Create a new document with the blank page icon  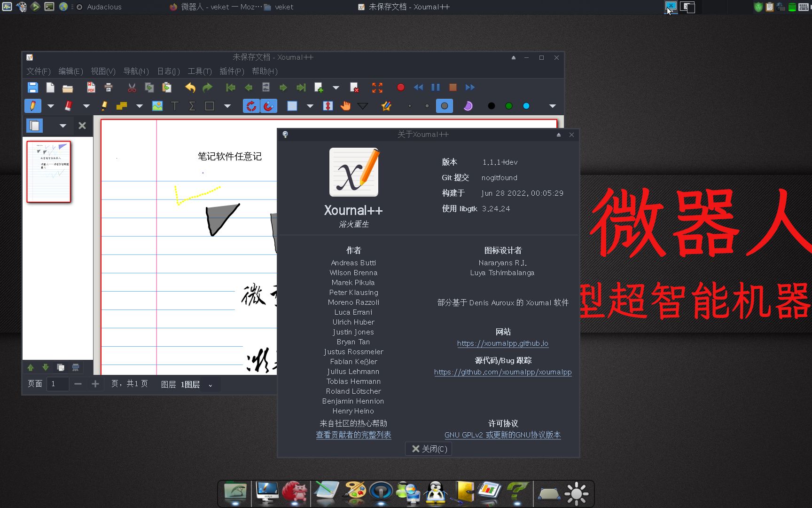50,87
